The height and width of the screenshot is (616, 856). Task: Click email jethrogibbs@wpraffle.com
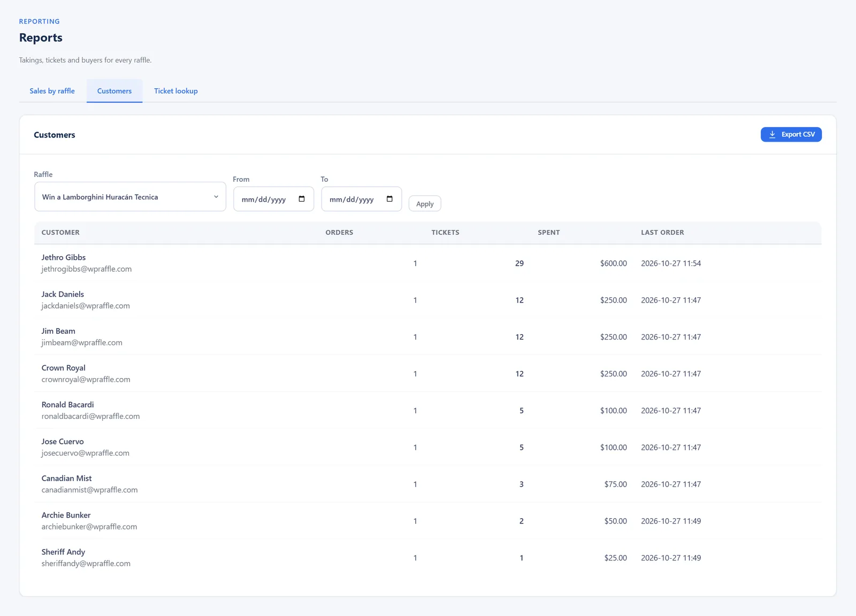[87, 269]
